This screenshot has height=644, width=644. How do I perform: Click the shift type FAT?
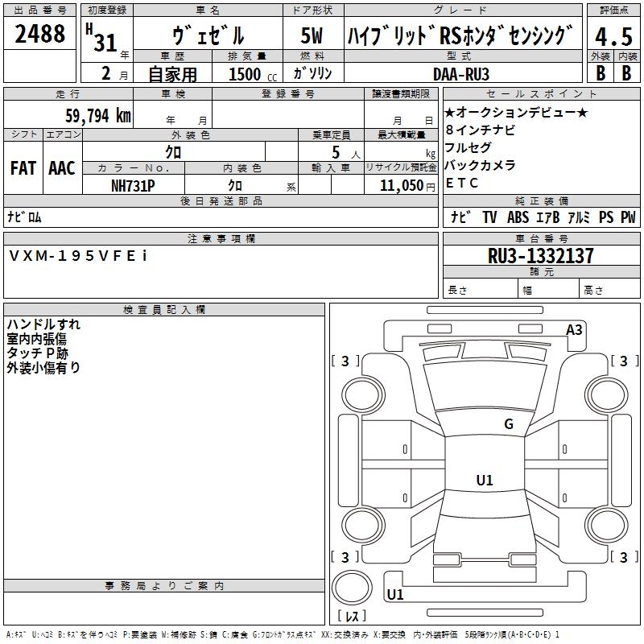coord(23,168)
